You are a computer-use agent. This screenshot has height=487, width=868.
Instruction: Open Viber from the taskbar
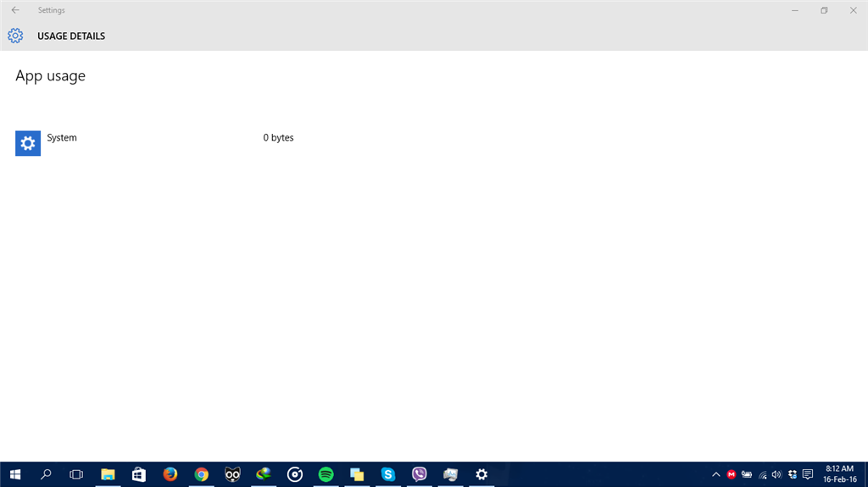[419, 474]
